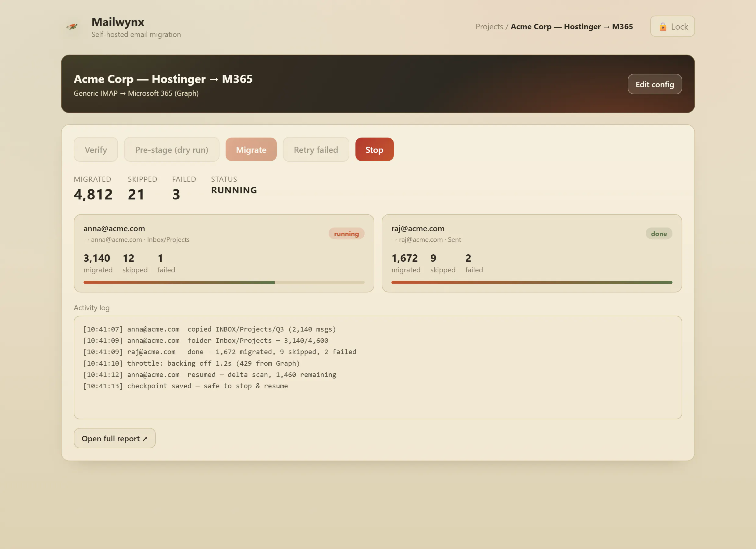Image resolution: width=756 pixels, height=549 pixels.
Task: Click the total migrated count 4,812
Action: pos(93,195)
